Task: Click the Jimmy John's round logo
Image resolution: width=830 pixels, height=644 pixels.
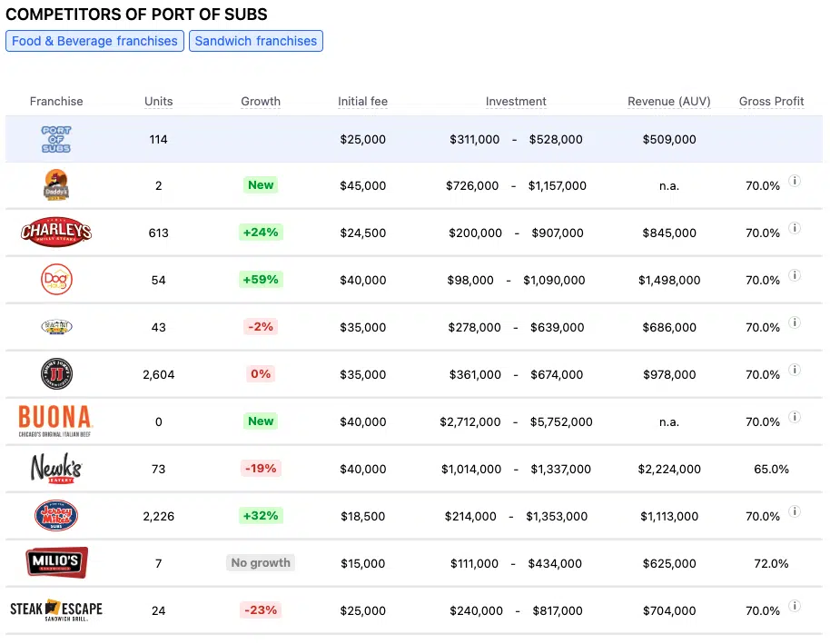Action: coord(56,374)
